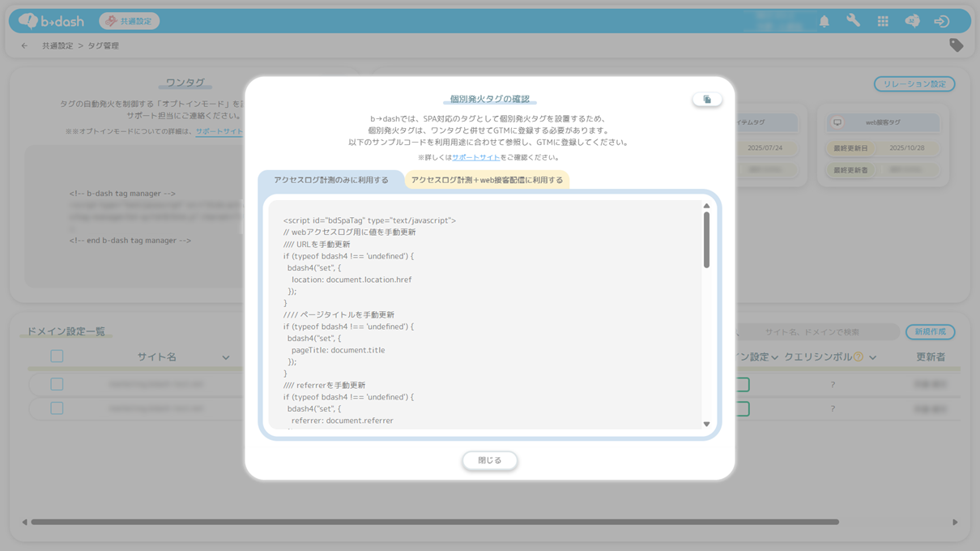Click the logout arrow icon
This screenshot has height=551, width=980.
[x=941, y=22]
